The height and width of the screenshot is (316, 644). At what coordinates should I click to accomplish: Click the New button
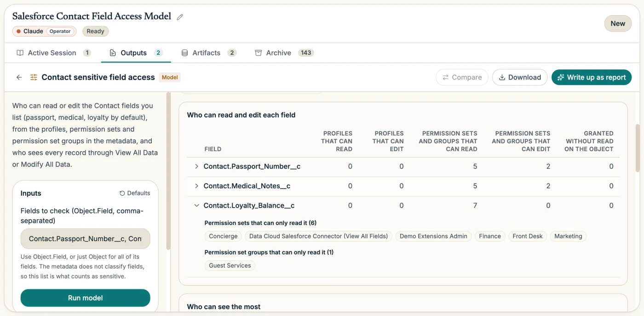(618, 23)
